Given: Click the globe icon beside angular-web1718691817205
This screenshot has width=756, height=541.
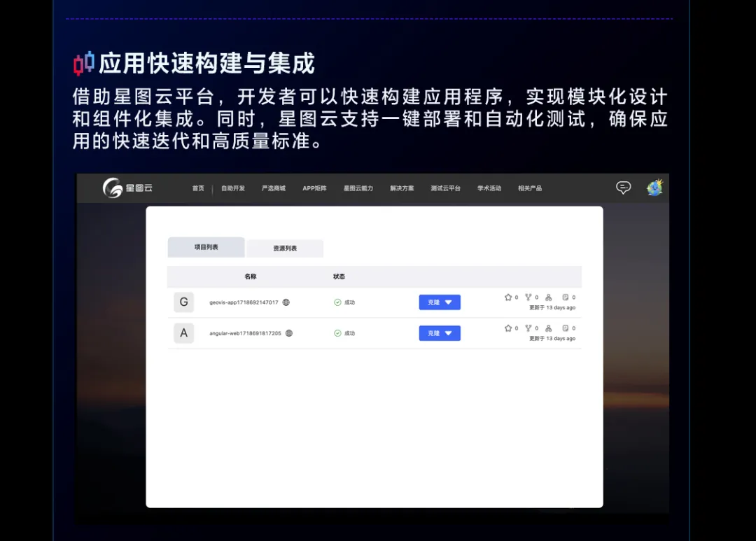Looking at the screenshot, I should coord(289,333).
